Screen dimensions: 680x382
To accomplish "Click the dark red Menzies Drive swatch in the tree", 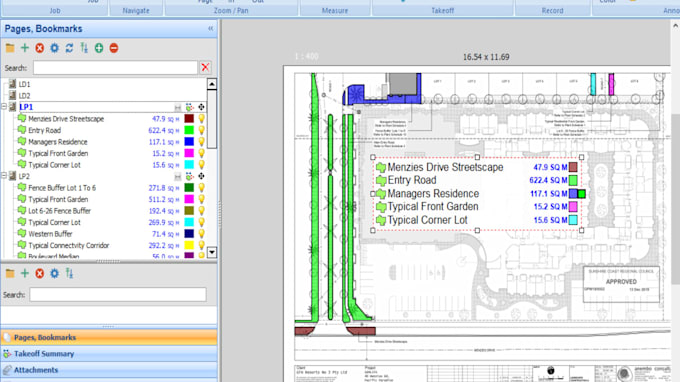I will click(x=189, y=118).
